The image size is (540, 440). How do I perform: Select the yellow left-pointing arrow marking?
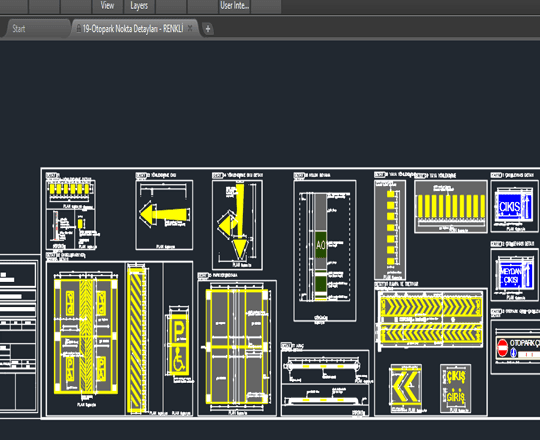click(164, 215)
